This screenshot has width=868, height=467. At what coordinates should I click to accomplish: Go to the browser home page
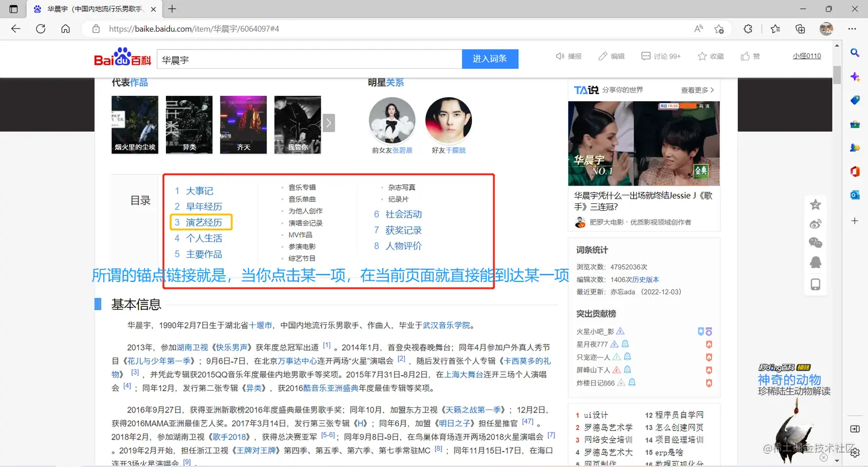click(x=65, y=29)
